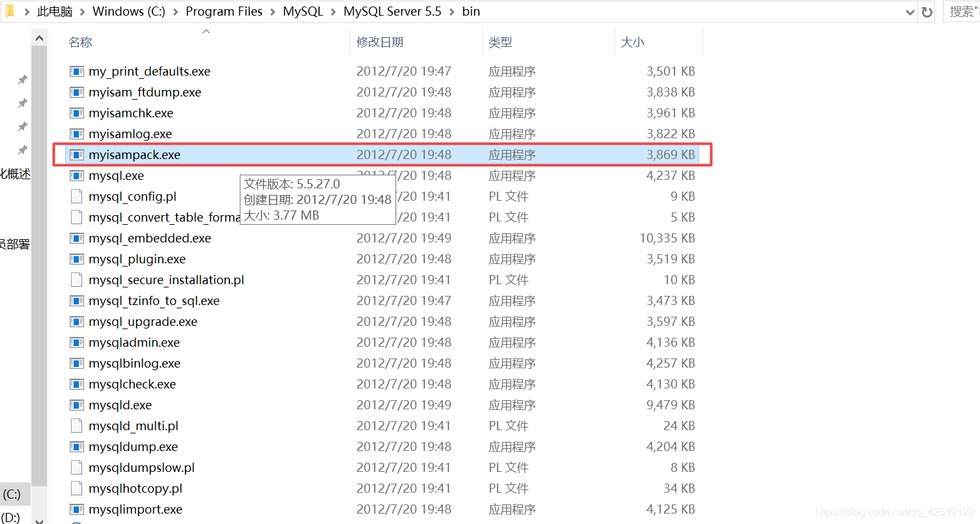Viewport: 980px width, 524px height.
Task: Expand the chevron after MySQL Server 5.5
Action: point(453,12)
